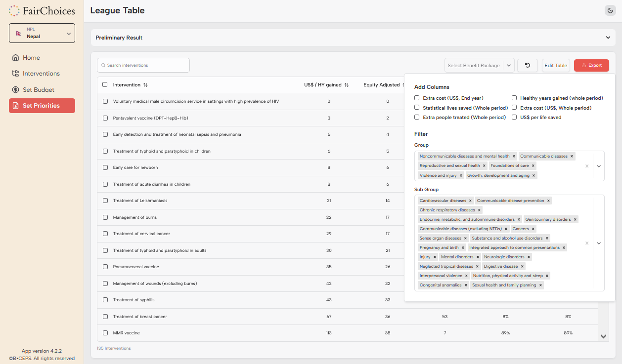Tick the US$ per life saved checkbox
622x364 pixels.
pyautogui.click(x=514, y=117)
